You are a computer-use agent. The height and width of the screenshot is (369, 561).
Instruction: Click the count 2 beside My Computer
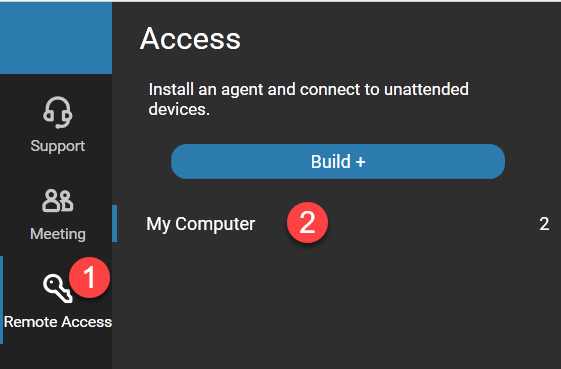544,224
